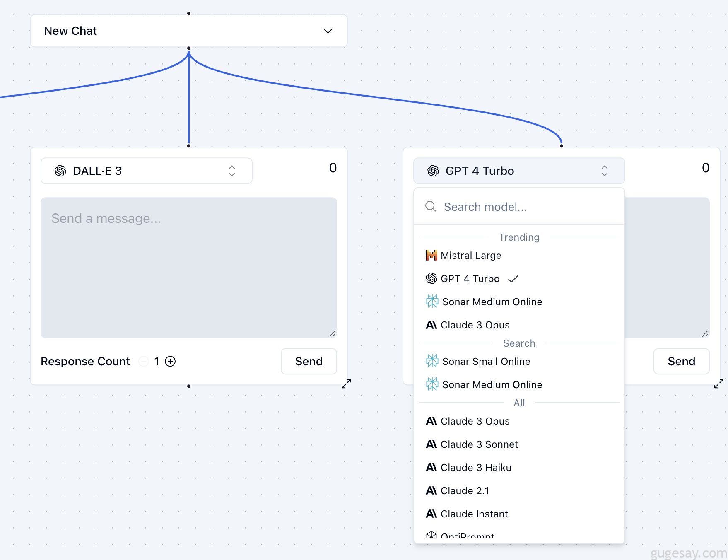Choose Sonar Medium Online under Trending
The height and width of the screenshot is (560, 728).
[519, 302]
